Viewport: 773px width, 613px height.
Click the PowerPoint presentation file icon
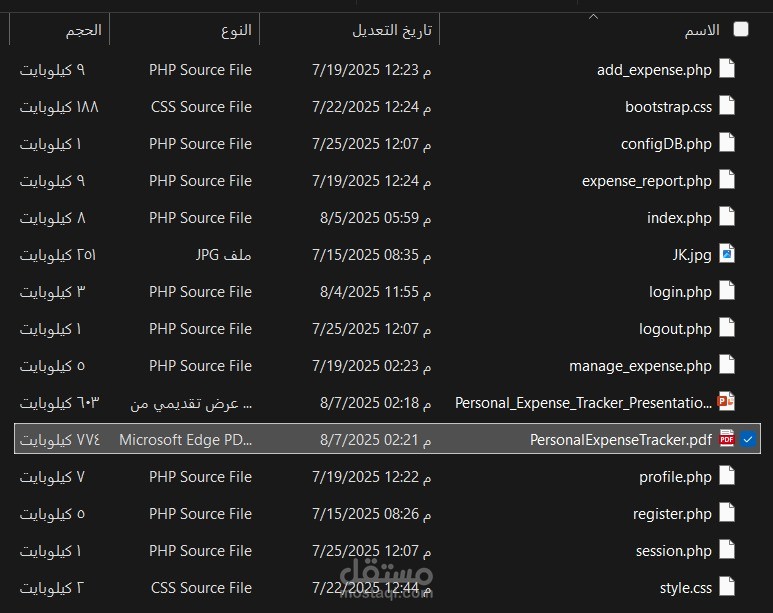[x=726, y=401]
